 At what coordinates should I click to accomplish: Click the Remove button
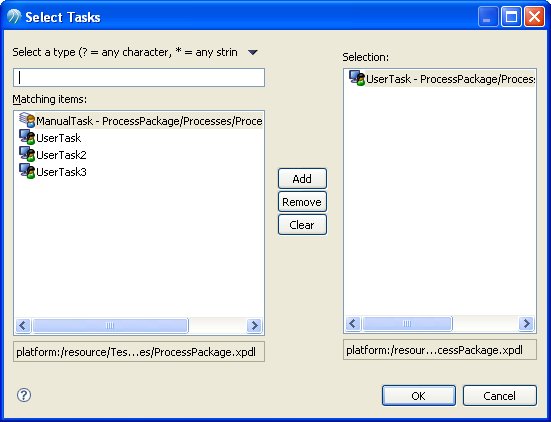[x=302, y=202]
